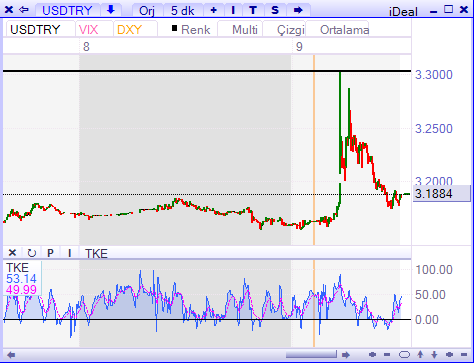
Task: Click the plus icon in the top toolbar
Action: [x=213, y=10]
